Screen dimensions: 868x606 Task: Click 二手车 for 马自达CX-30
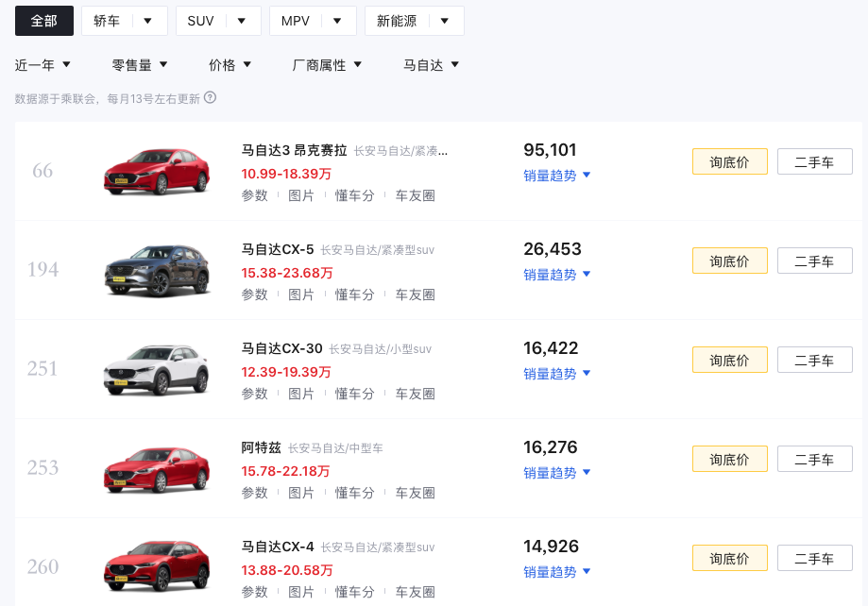[815, 360]
